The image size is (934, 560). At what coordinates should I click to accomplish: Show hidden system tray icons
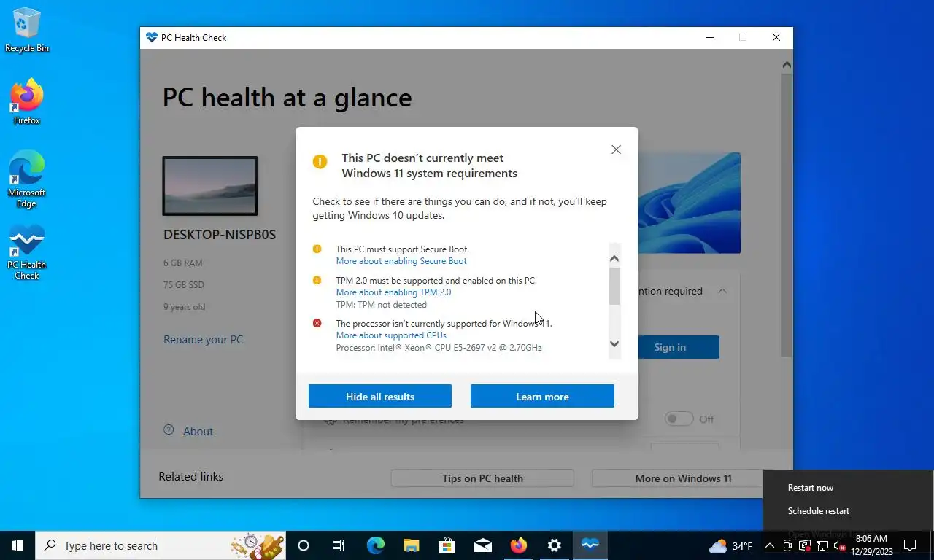click(x=770, y=545)
